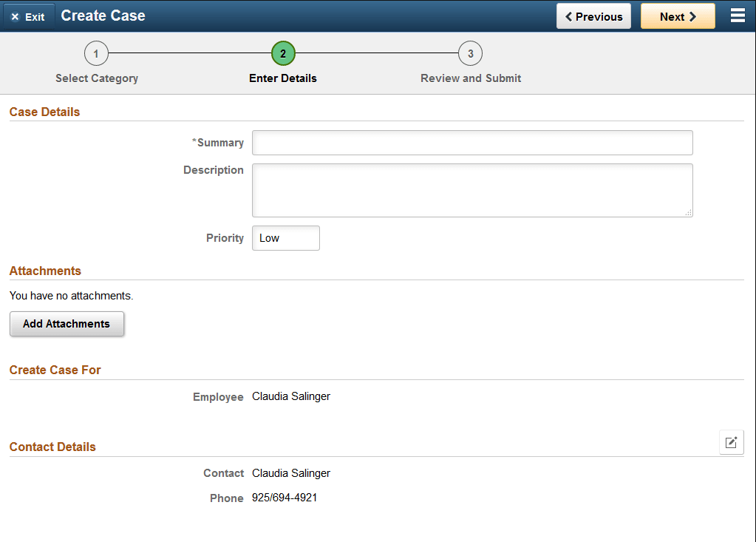This screenshot has width=756, height=542.
Task: Expand the Description box resize handle
Action: (x=689, y=214)
